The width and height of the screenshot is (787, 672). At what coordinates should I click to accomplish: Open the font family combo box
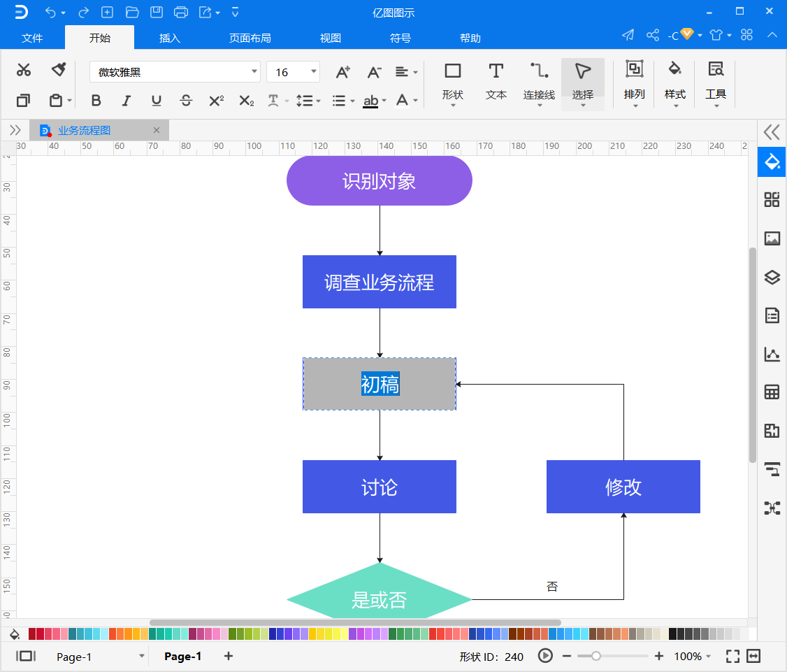click(x=175, y=72)
